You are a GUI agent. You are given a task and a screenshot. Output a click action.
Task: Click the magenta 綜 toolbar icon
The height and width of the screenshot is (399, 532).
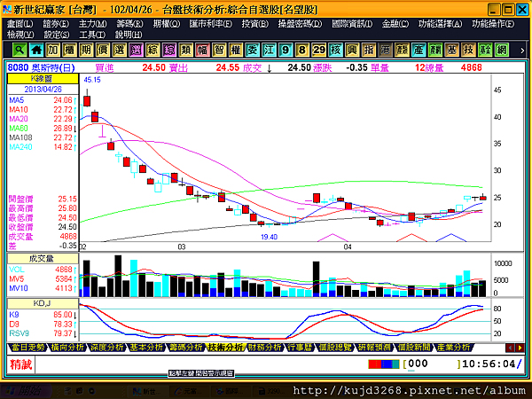(169, 51)
